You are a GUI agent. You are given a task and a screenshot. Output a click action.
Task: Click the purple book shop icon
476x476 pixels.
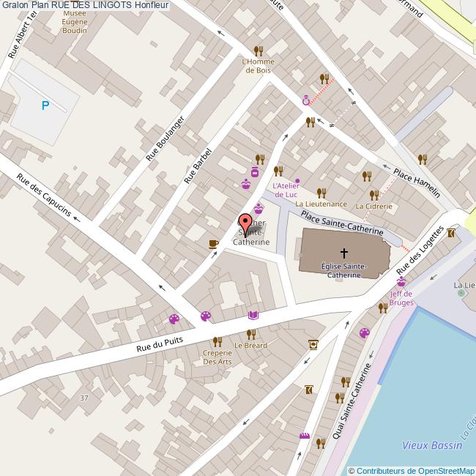[253, 315]
